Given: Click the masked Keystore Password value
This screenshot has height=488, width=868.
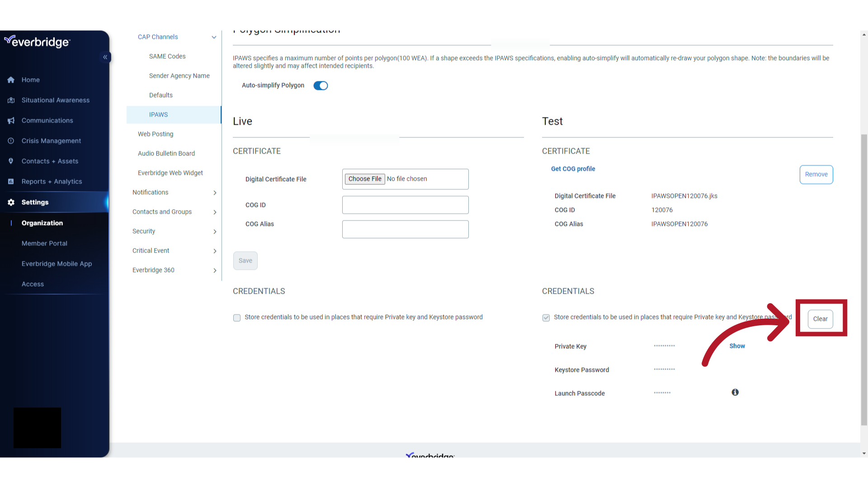Looking at the screenshot, I should coord(664,370).
